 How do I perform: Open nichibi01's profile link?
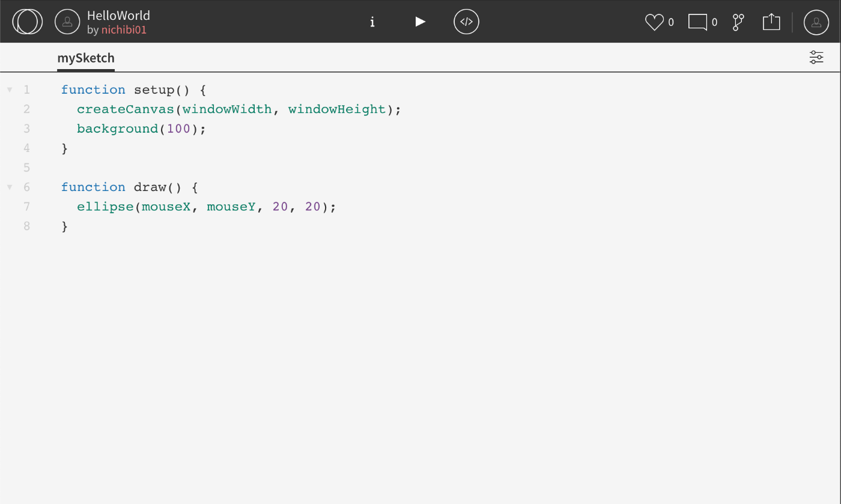click(x=124, y=29)
